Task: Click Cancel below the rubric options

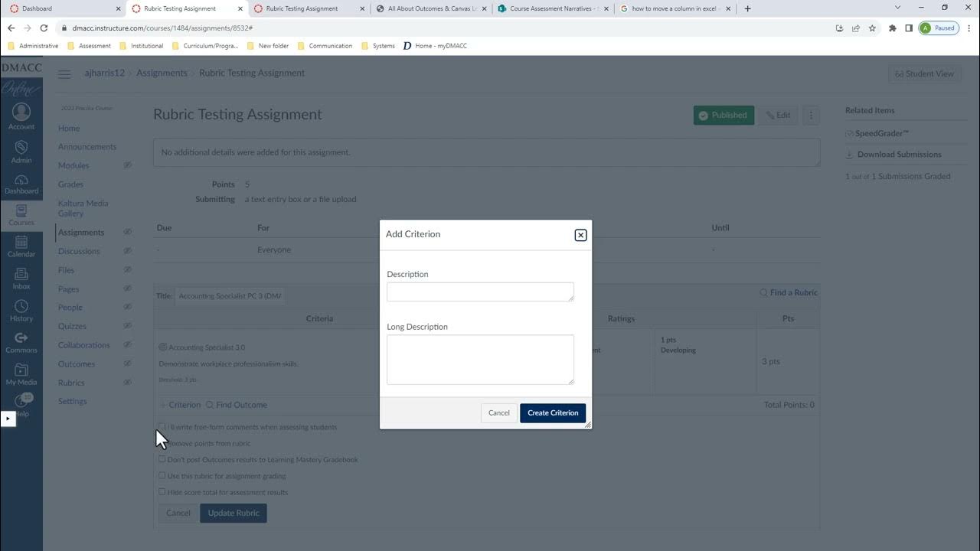Action: 178,514
